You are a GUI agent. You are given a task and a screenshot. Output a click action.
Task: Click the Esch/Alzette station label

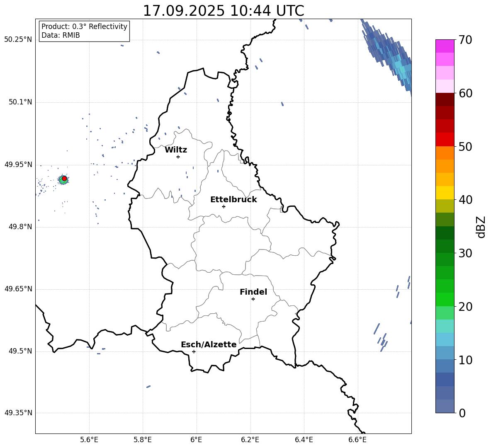(209, 344)
